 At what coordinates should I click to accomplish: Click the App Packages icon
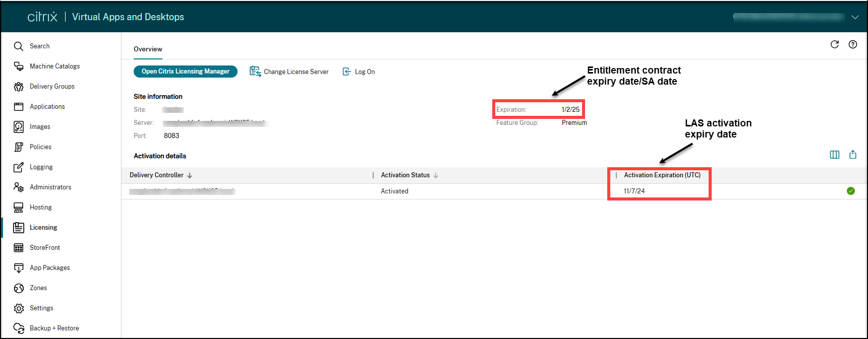coord(19,268)
